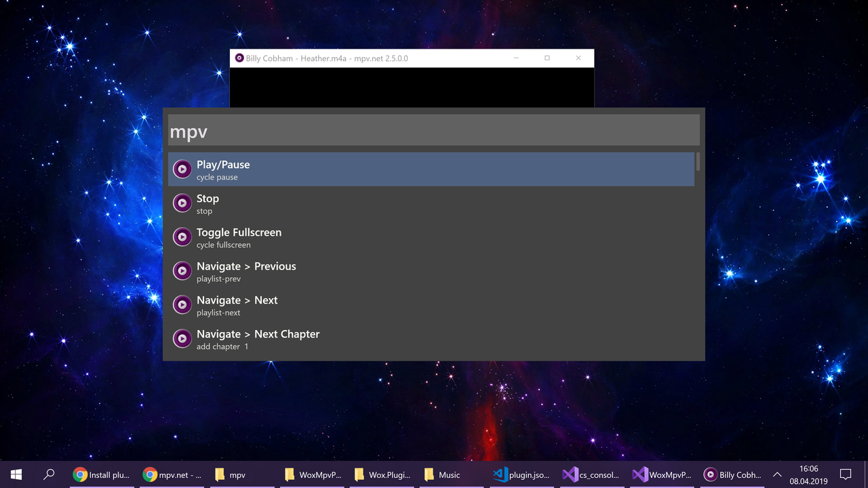Image resolution: width=868 pixels, height=488 pixels.
Task: Pick the Navigate > Next Chapter title
Action: (258, 334)
